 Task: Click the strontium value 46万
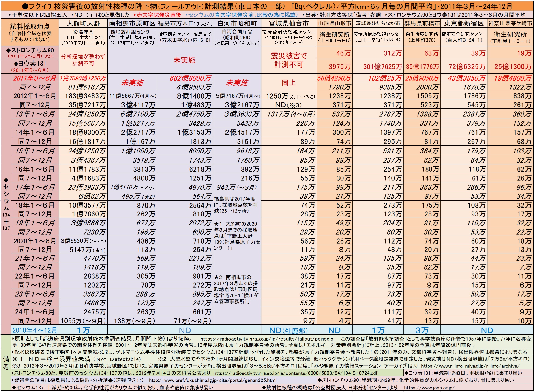tap(343, 53)
